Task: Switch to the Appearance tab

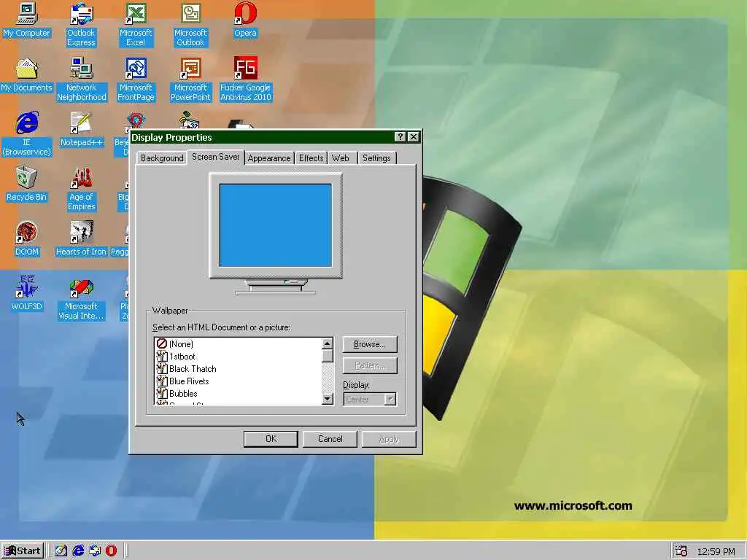Action: coord(269,158)
